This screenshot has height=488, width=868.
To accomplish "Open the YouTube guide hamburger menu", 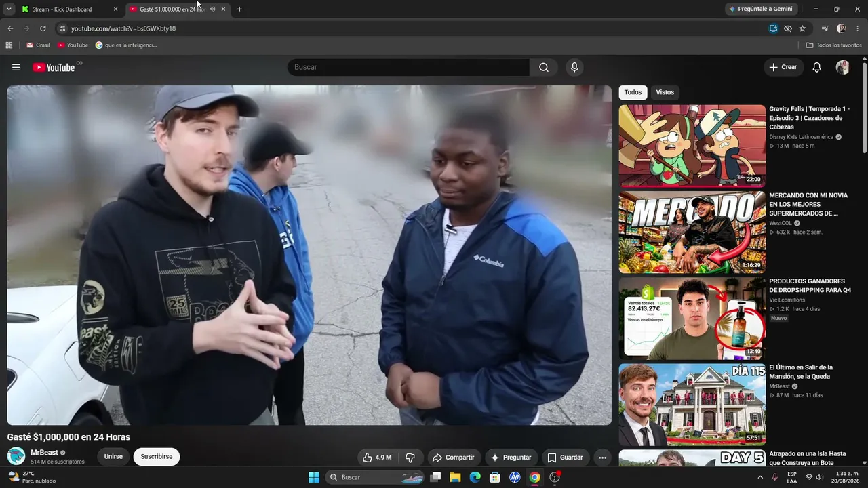I will click(x=16, y=67).
